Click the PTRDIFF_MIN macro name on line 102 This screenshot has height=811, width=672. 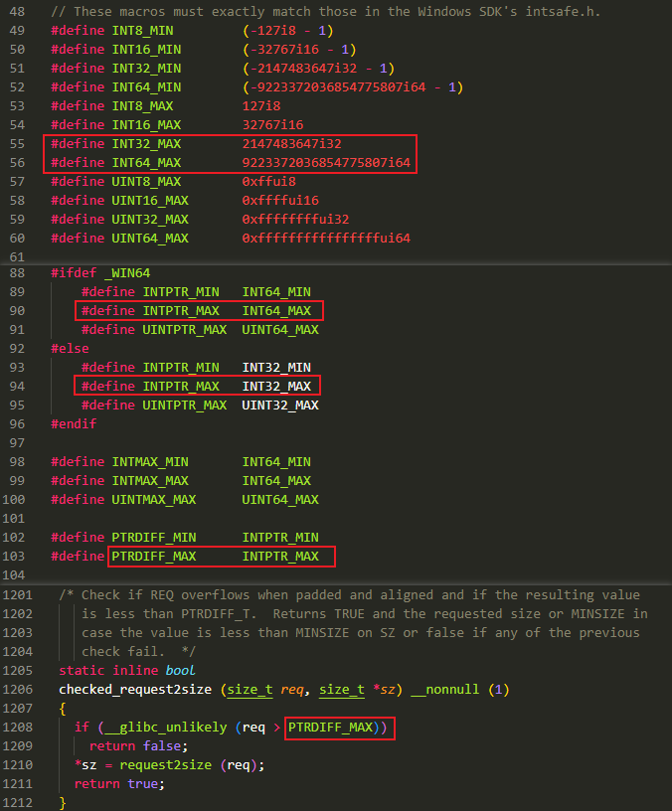tap(153, 538)
